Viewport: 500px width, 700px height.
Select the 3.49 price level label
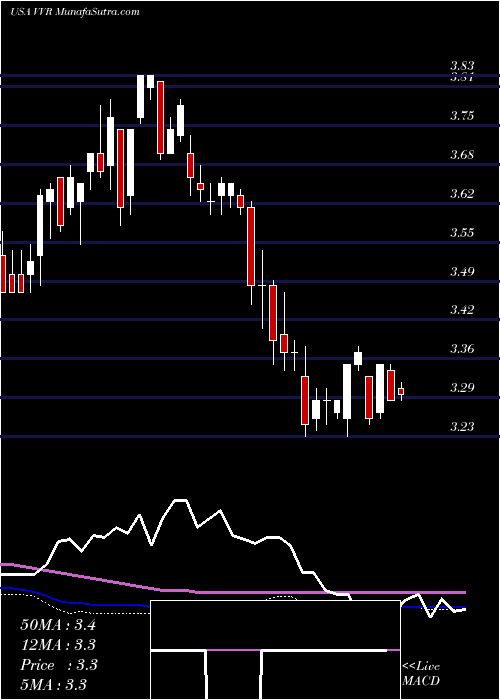[461, 271]
